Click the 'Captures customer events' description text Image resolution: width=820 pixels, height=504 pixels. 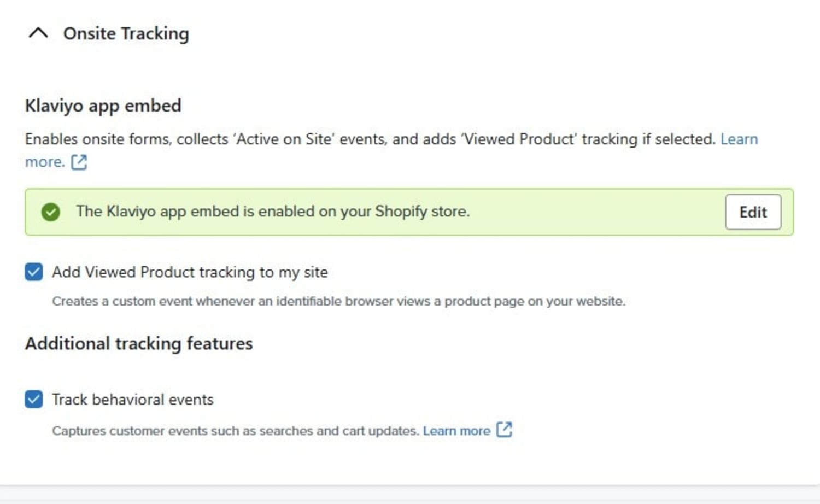pos(236,431)
